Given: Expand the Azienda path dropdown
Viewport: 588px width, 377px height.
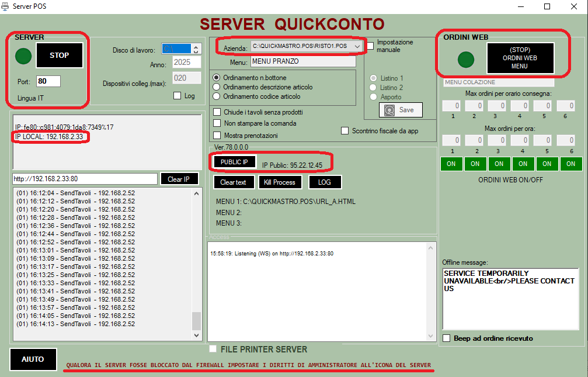Looking at the screenshot, I should pyautogui.click(x=357, y=46).
